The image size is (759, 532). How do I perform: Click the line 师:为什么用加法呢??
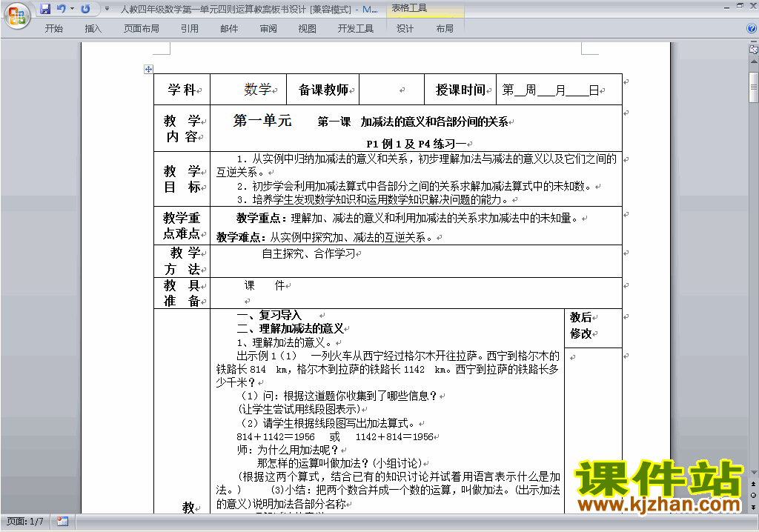pyautogui.click(x=288, y=450)
